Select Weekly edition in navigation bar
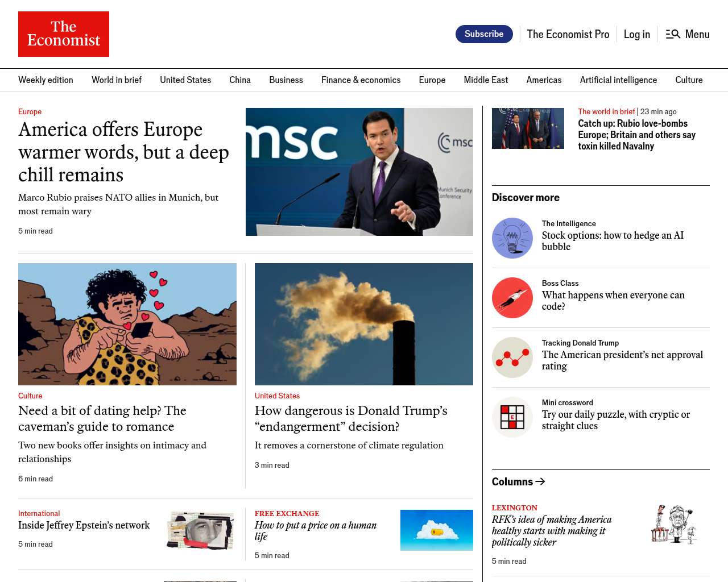 point(45,80)
